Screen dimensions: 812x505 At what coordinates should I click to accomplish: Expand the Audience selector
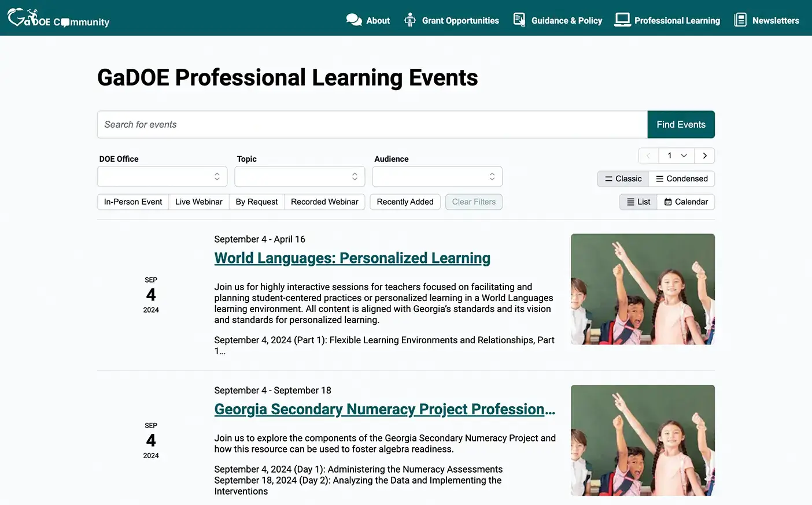tap(437, 176)
